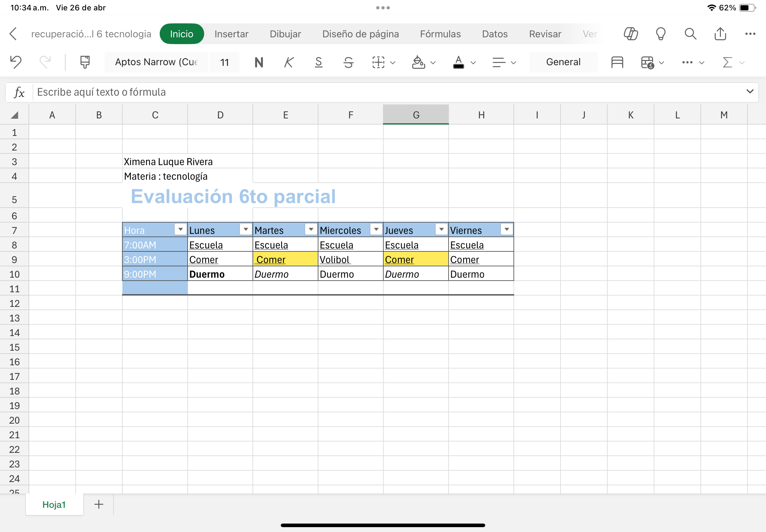Open the Lunes column filter dropdown
Screen dimensions: 766x532
pyautogui.click(x=245, y=229)
